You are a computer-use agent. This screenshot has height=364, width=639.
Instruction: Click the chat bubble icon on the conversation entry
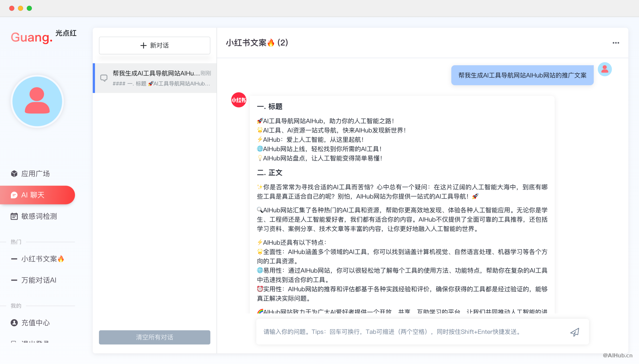coord(104,78)
